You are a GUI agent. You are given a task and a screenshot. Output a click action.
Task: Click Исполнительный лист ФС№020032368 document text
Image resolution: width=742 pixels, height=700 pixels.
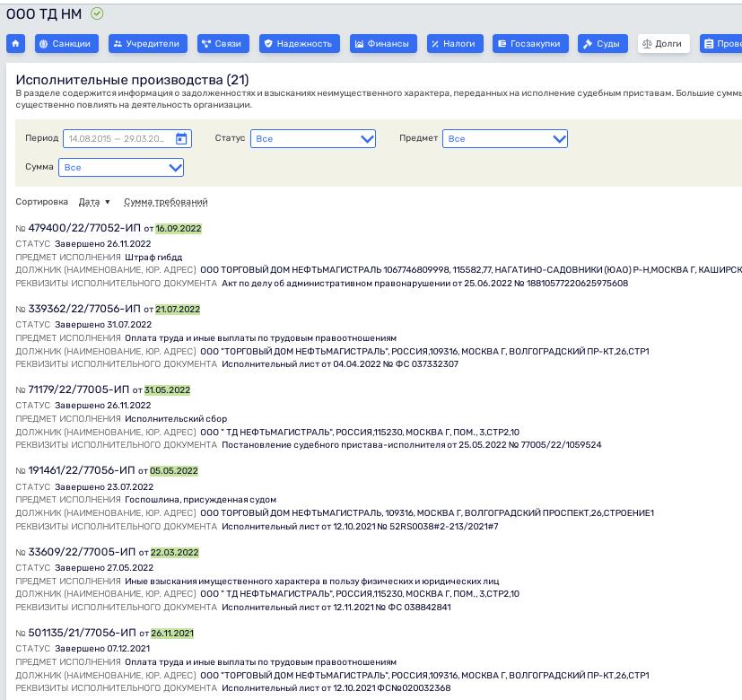(x=336, y=687)
